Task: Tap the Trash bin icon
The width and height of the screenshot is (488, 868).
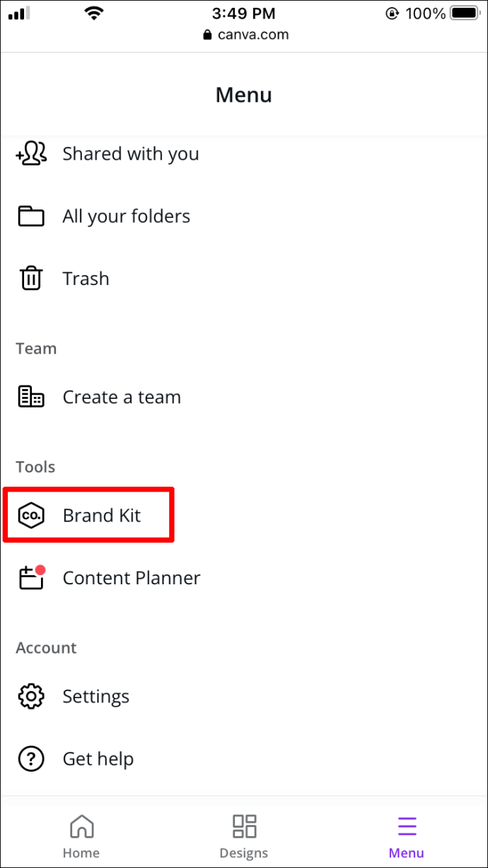Action: point(31,279)
